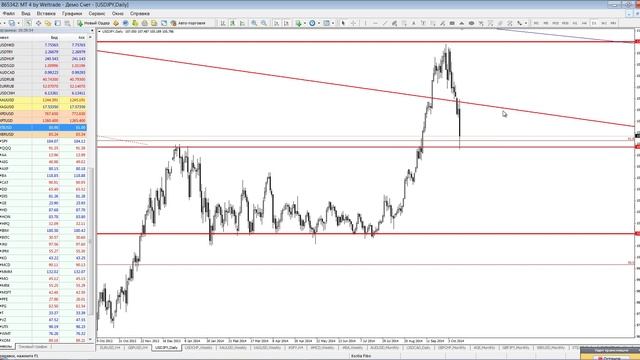The width and height of the screenshot is (640, 360).
Task: Toggle the Market Watch panel icon
Action: [x=28, y=23]
